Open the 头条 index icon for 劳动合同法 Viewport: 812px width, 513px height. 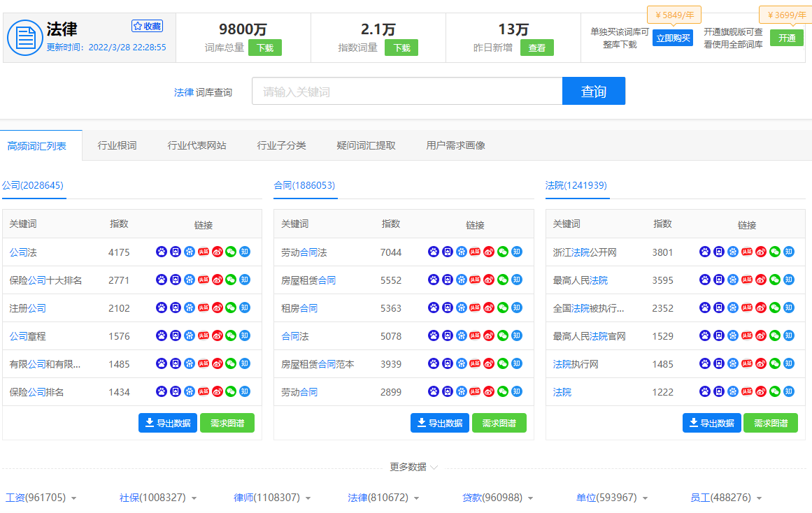(475, 252)
